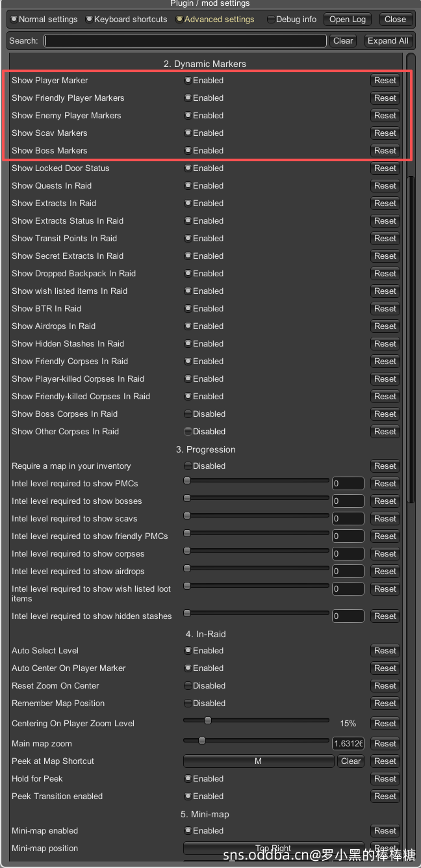Toggle Show Player Marker Enabled checkbox

[x=188, y=81]
